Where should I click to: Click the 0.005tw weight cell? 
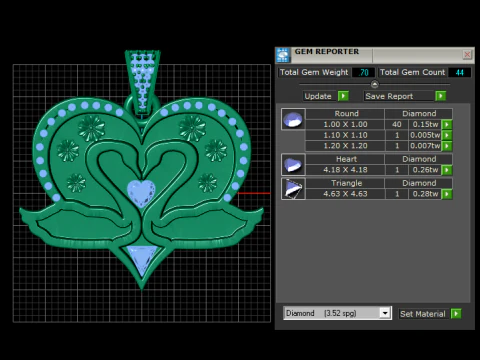point(425,135)
